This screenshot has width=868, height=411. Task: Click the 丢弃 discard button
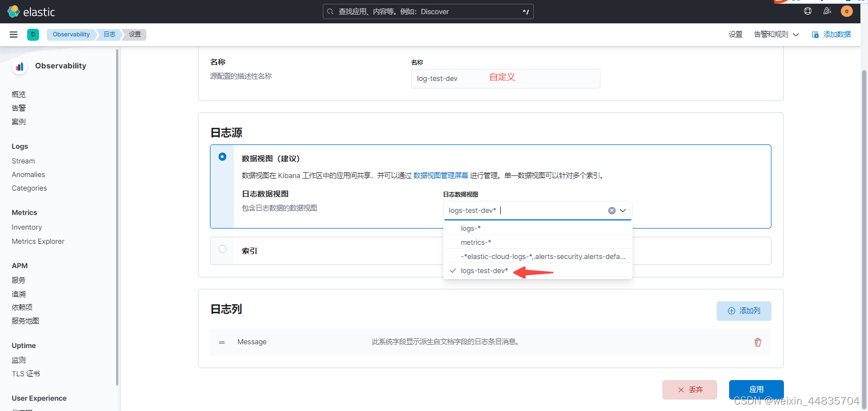[690, 390]
